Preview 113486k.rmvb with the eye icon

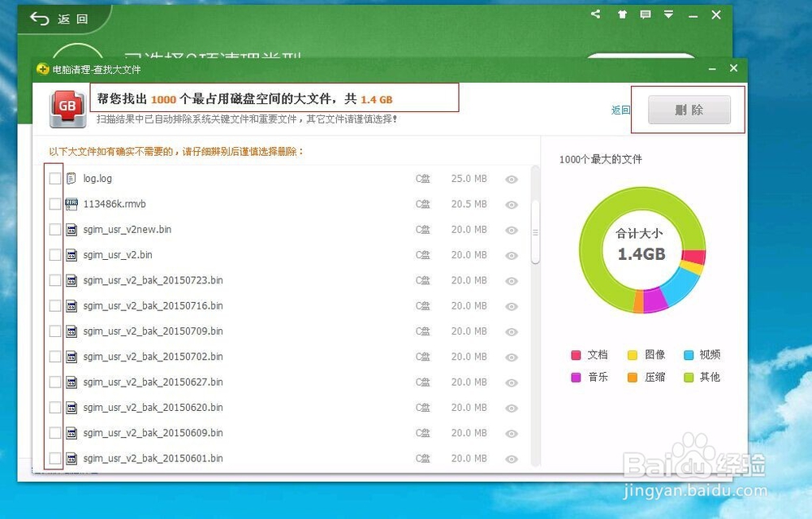click(512, 204)
